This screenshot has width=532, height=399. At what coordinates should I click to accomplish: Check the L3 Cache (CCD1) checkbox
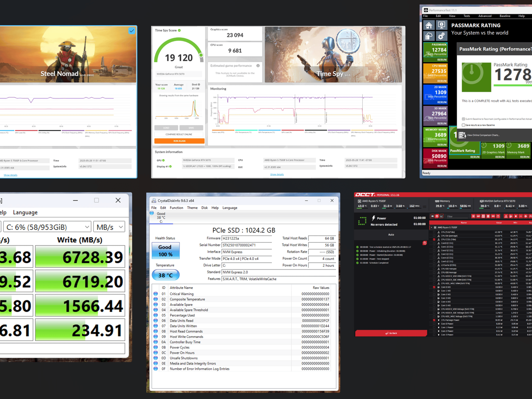(x=434, y=265)
